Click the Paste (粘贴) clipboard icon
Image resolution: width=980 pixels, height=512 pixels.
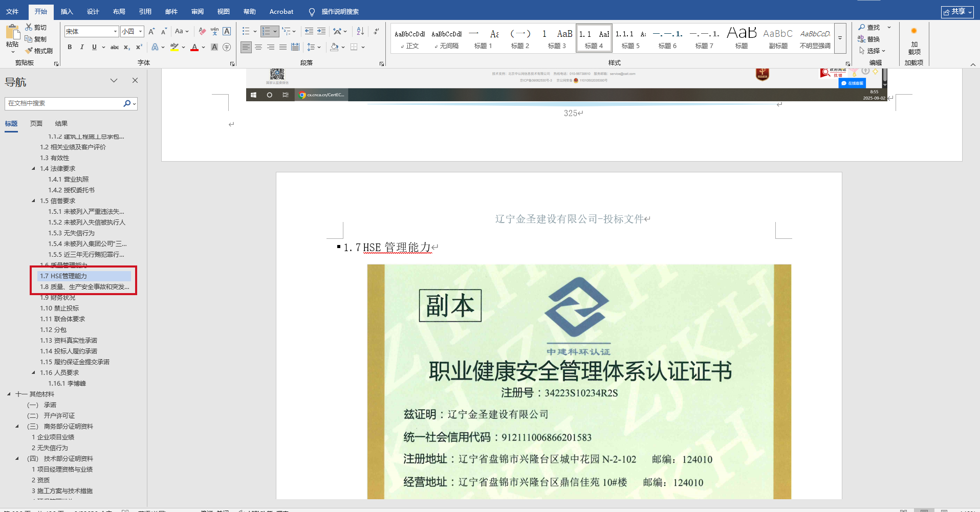point(12,32)
